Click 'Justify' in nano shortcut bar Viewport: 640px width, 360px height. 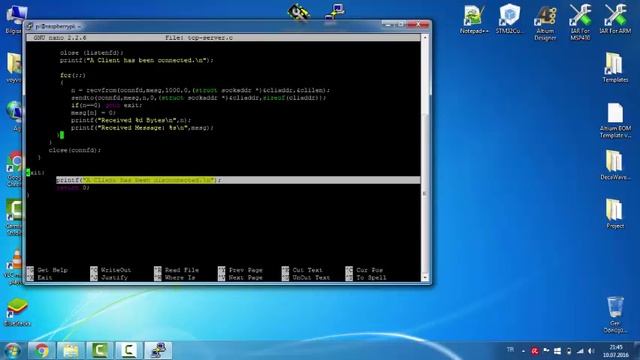[114, 278]
